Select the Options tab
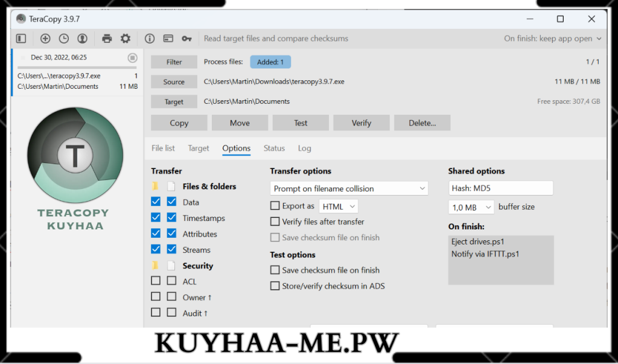 (x=236, y=148)
